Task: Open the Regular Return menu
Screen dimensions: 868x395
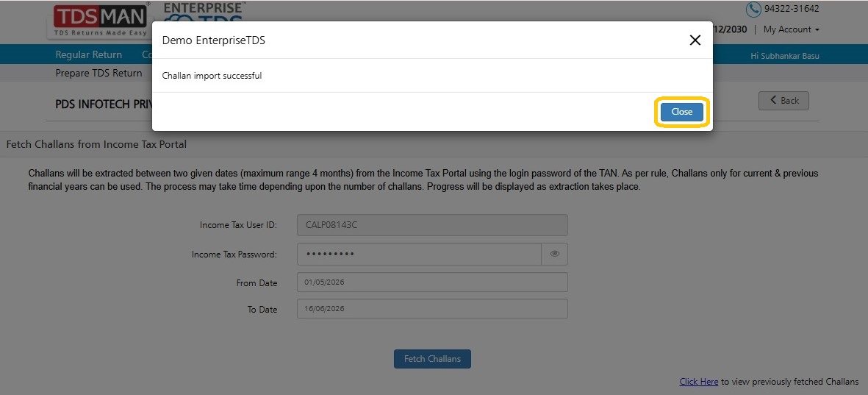Action: point(89,54)
